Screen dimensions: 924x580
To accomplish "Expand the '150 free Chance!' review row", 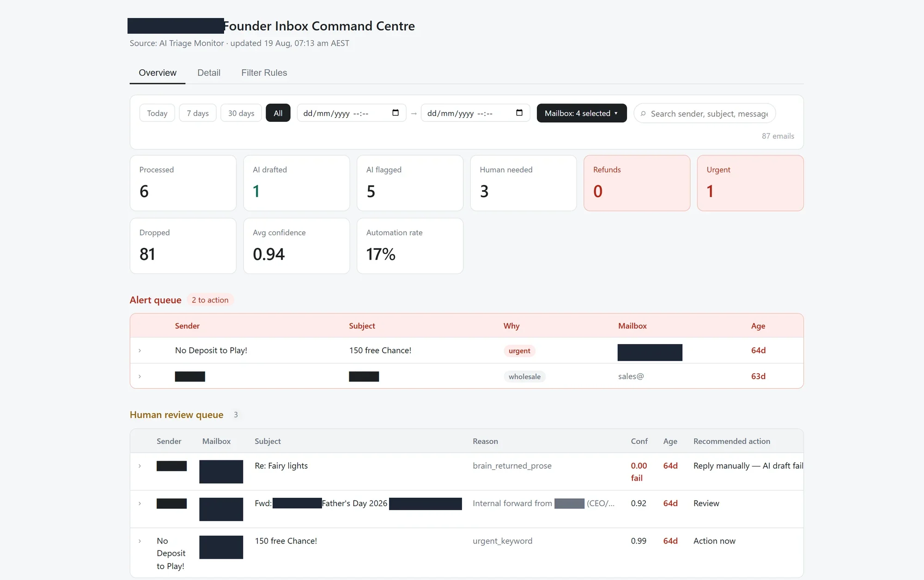I will [x=140, y=541].
